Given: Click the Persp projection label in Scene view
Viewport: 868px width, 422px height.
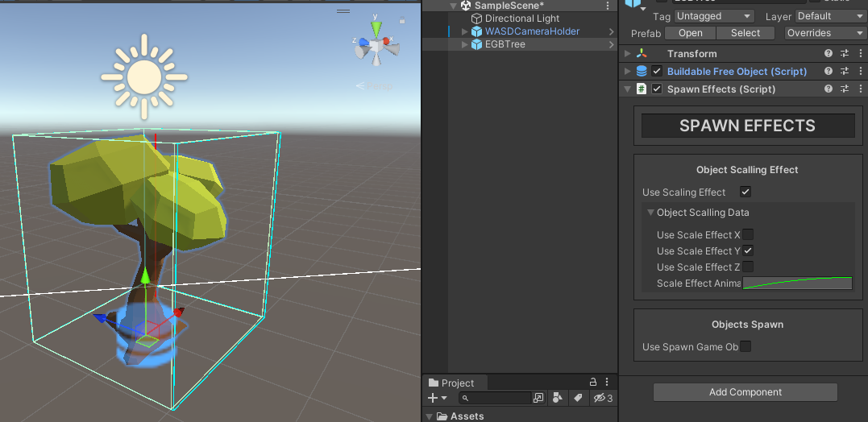Looking at the screenshot, I should pyautogui.click(x=379, y=85).
